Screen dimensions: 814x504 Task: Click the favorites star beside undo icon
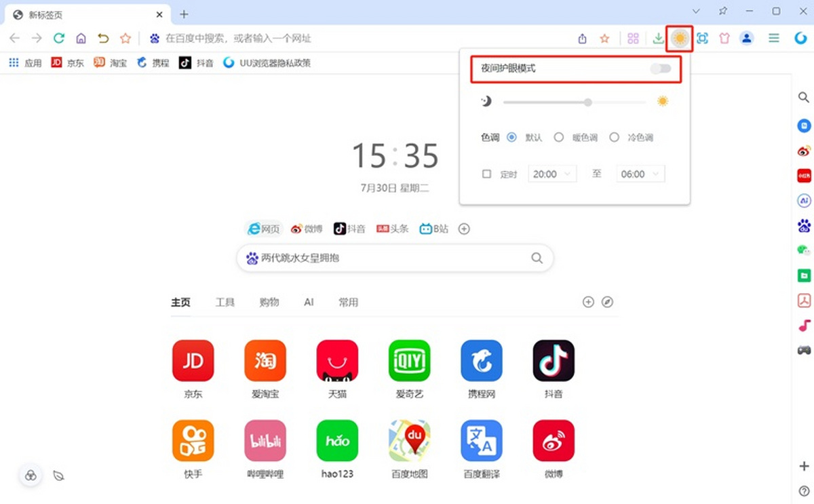[125, 39]
